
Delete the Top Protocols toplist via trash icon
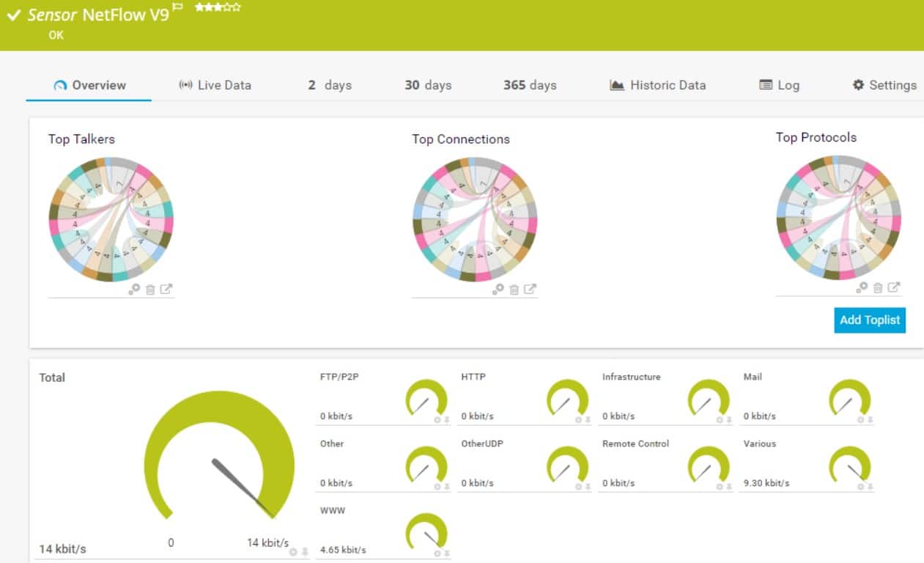(878, 287)
